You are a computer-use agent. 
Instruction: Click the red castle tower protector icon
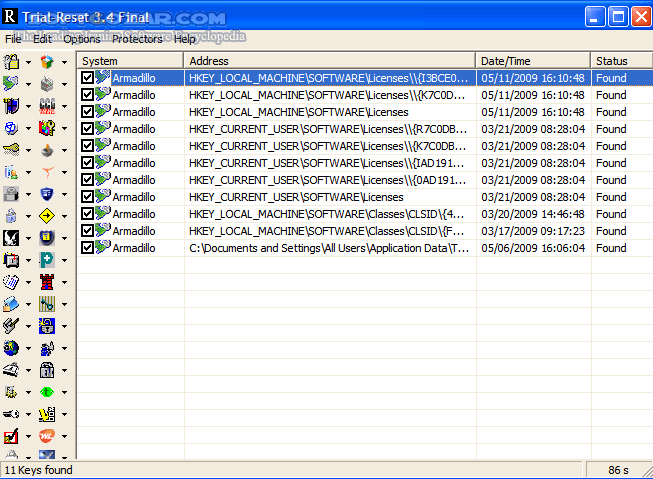(47, 281)
